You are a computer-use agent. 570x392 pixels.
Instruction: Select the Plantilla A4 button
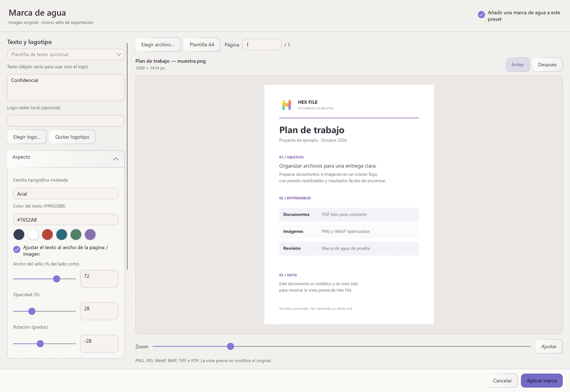202,45
